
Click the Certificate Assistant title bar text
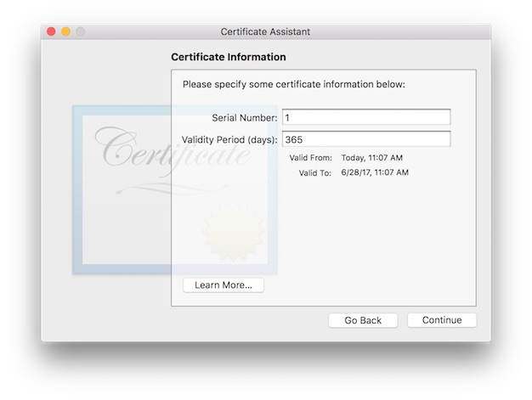(x=265, y=31)
